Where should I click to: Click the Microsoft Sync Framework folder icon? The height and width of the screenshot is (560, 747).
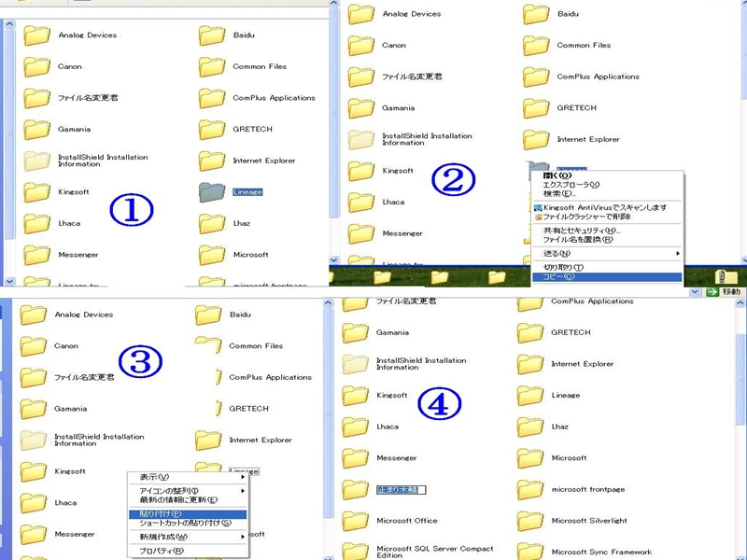tap(530, 551)
